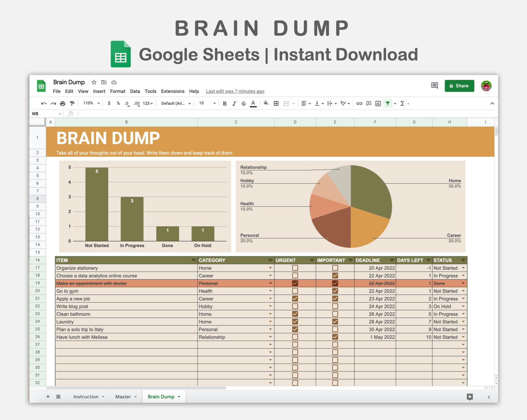Star the Brain Dump document
Image resolution: width=527 pixels, height=420 pixels.
tap(94, 82)
